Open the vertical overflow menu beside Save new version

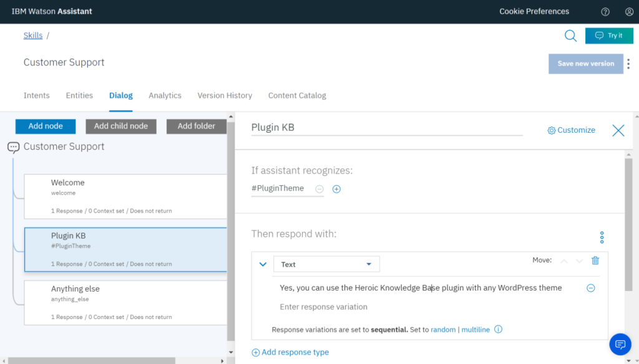pyautogui.click(x=628, y=64)
